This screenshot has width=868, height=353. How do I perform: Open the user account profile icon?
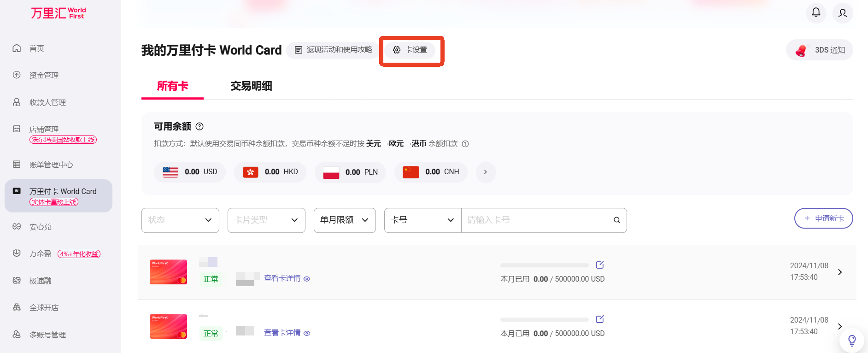(x=842, y=12)
